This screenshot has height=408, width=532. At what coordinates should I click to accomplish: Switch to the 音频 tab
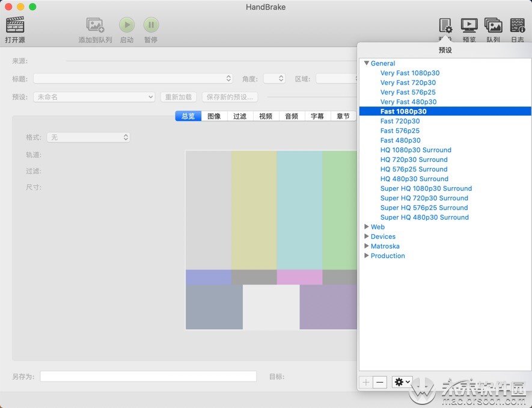point(291,116)
